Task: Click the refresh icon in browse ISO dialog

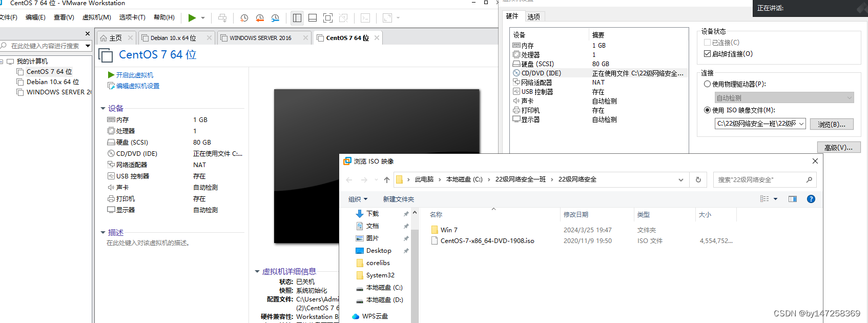Action: [x=698, y=180]
